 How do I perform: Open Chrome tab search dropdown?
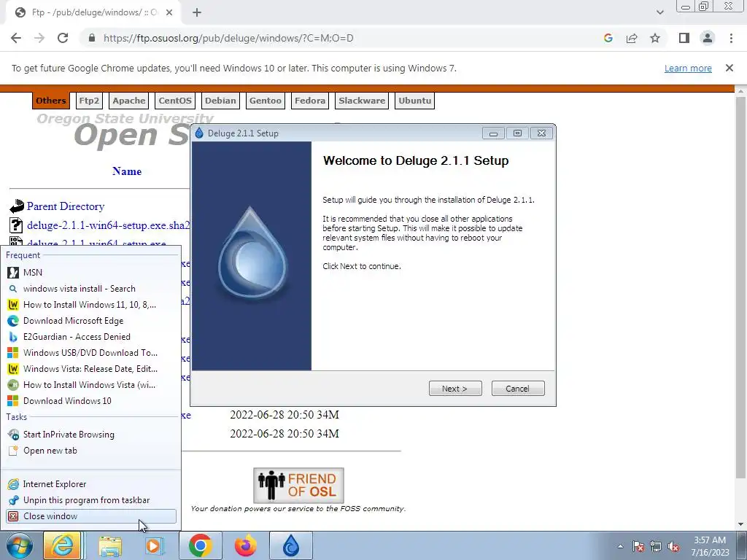click(659, 12)
